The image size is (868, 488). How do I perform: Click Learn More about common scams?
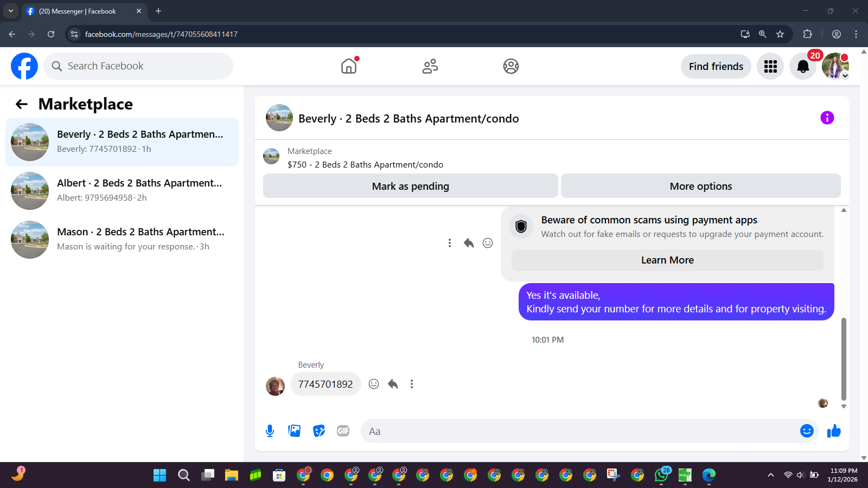667,260
